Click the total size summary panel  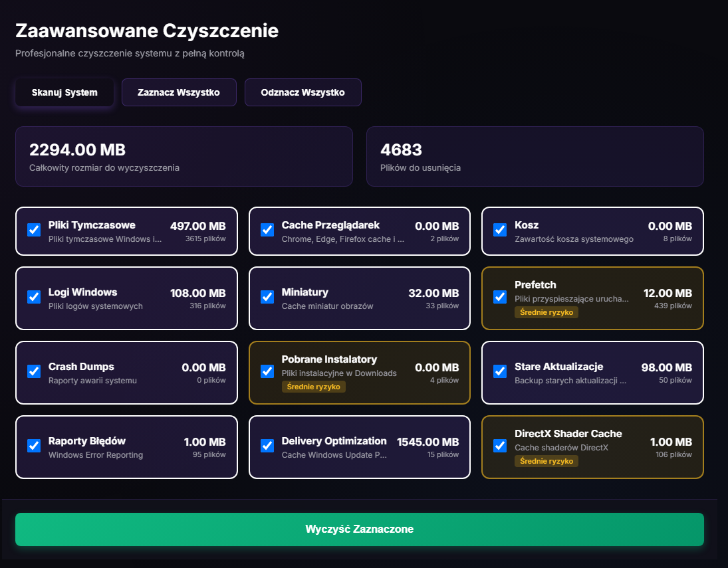(x=184, y=156)
